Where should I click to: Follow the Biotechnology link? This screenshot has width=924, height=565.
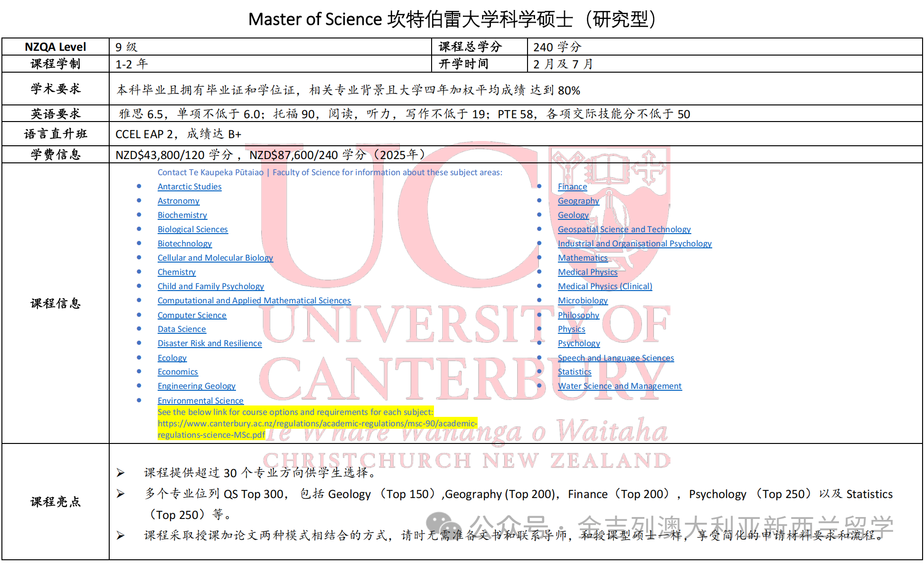pyautogui.click(x=185, y=244)
